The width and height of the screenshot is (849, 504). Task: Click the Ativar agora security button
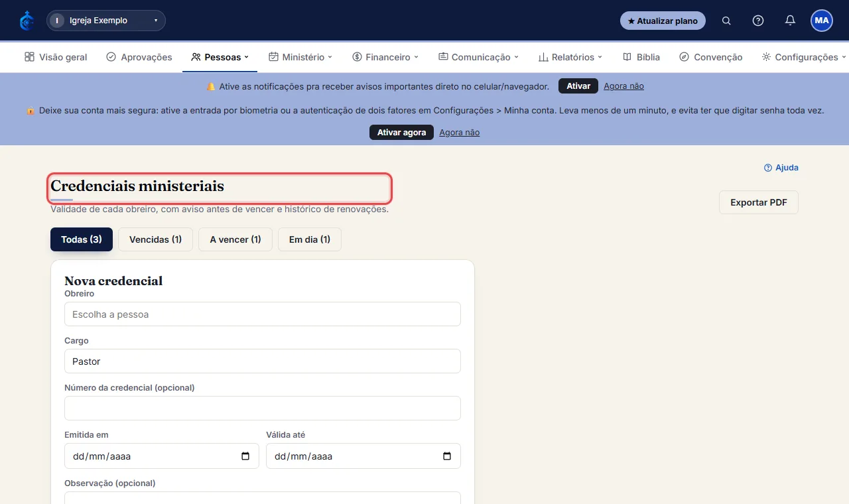[x=401, y=133]
